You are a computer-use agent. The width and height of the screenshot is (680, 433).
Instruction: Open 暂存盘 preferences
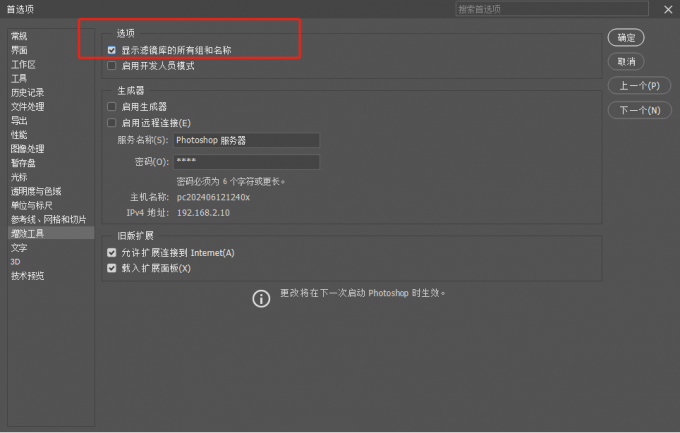click(x=23, y=163)
